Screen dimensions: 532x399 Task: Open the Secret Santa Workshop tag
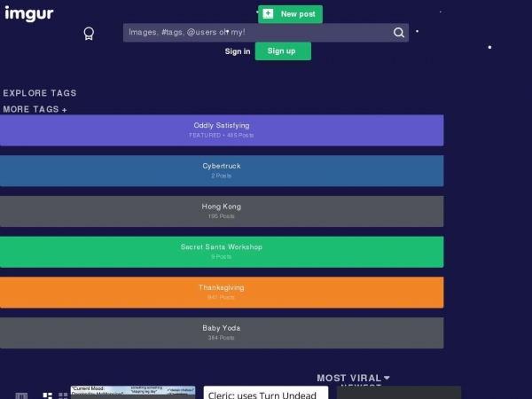[222, 252]
